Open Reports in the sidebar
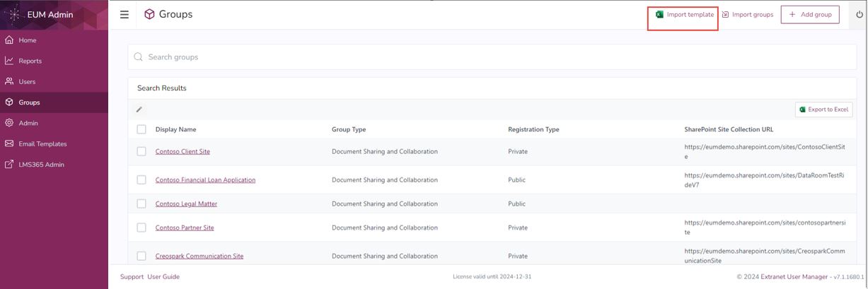The height and width of the screenshot is (289, 868). tap(54, 61)
